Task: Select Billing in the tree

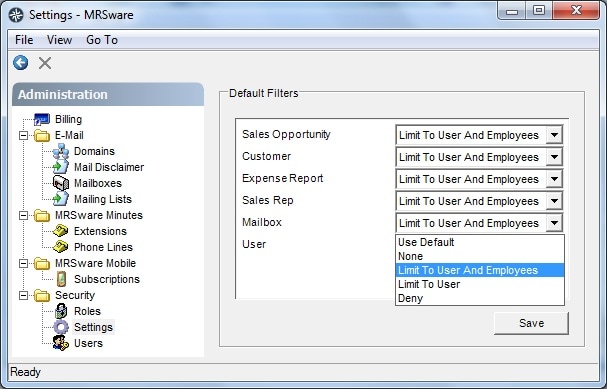Action: point(69,119)
